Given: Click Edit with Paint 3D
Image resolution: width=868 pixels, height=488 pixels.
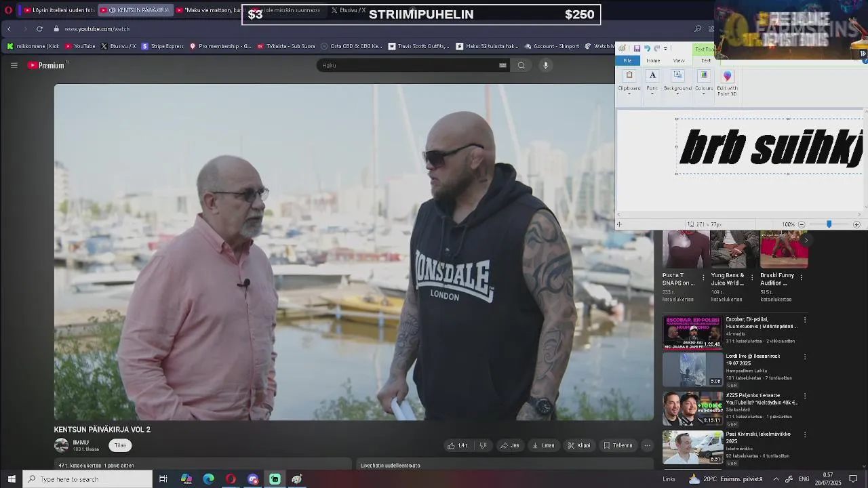Looking at the screenshot, I should pyautogui.click(x=727, y=83).
